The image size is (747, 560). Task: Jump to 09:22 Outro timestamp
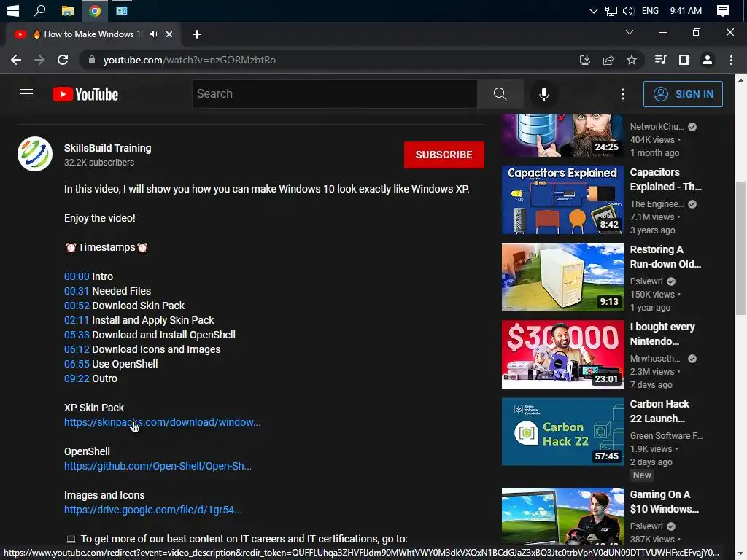[77, 378]
